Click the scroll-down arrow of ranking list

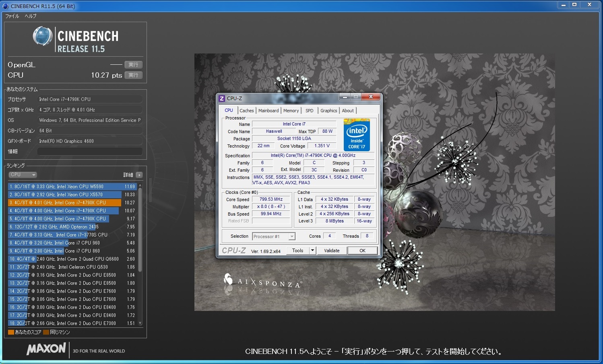140,323
